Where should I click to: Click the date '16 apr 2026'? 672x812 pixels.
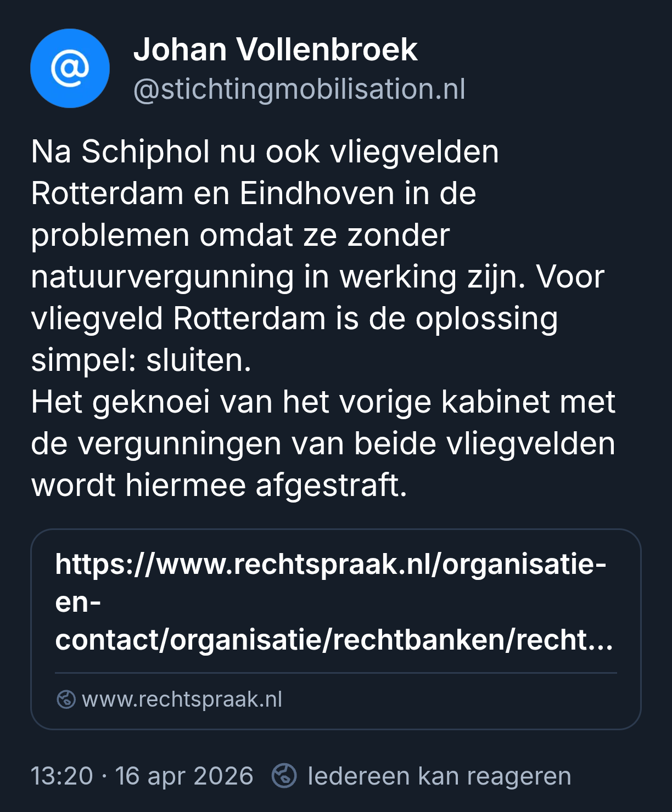184,776
